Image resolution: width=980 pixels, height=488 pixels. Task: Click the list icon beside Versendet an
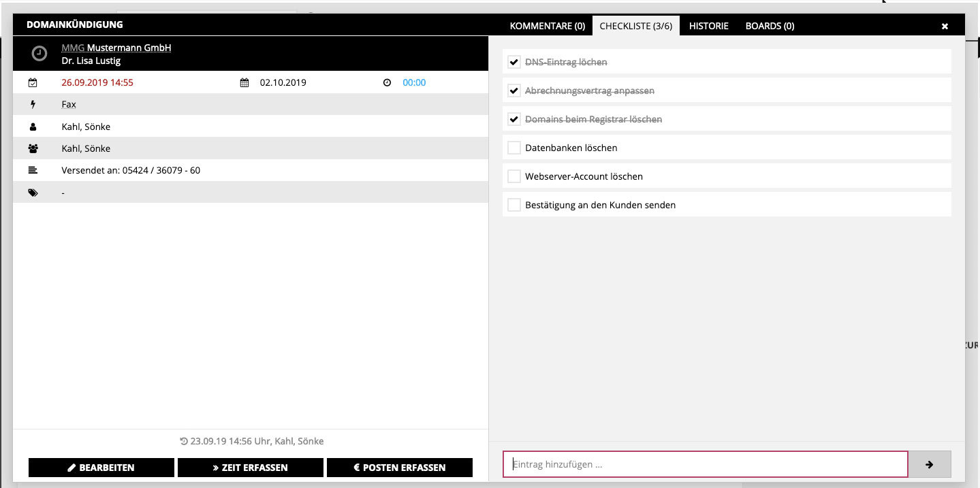[x=33, y=169]
